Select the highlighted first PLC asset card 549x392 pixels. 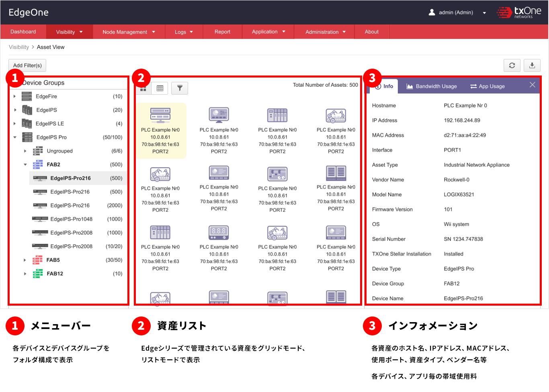click(160, 131)
